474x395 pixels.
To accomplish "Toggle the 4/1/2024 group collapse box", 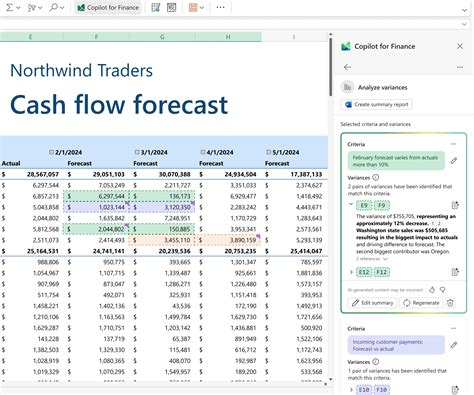I will point(203,152).
